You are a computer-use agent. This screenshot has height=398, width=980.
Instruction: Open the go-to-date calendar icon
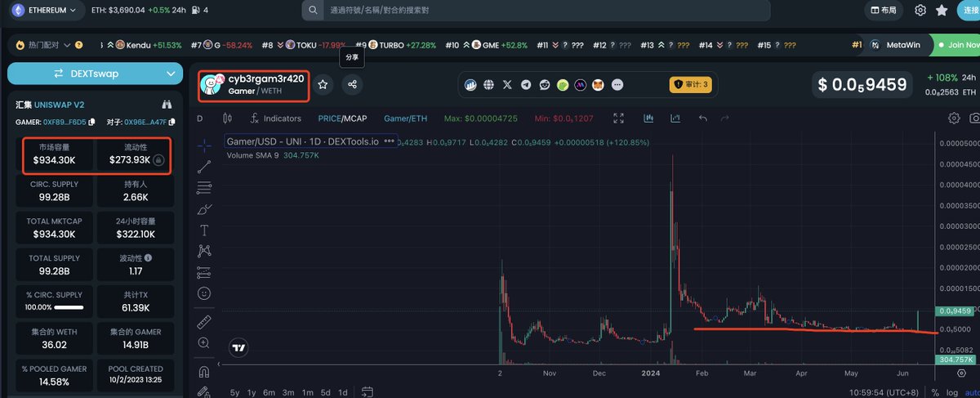[x=367, y=392]
